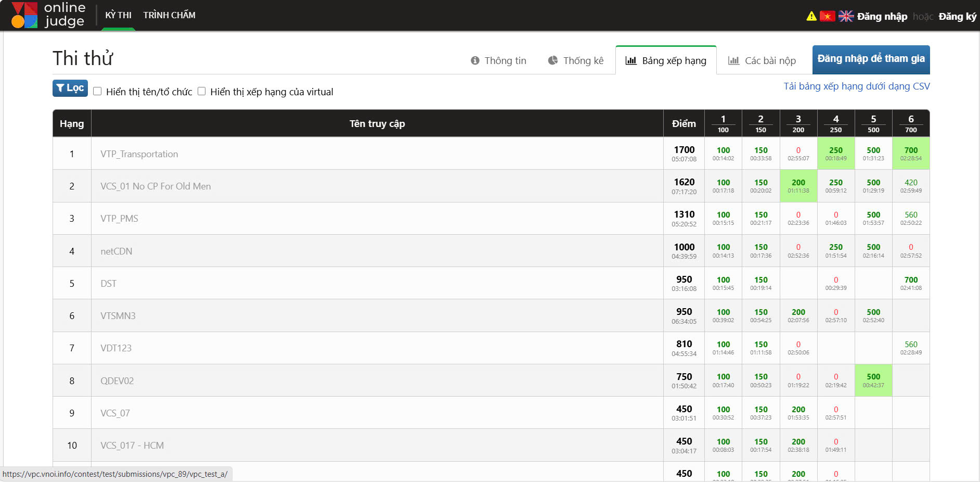980x482 pixels.
Task: Open netCDN's 0 score on problem 6
Action: point(911,251)
